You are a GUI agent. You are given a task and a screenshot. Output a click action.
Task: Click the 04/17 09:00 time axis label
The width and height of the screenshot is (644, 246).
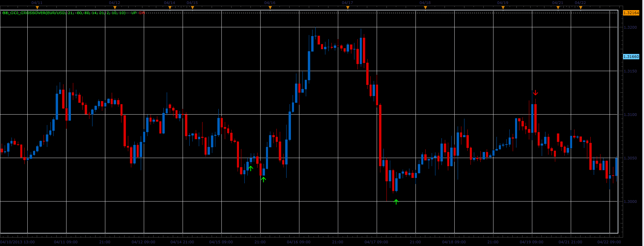[x=376, y=242]
